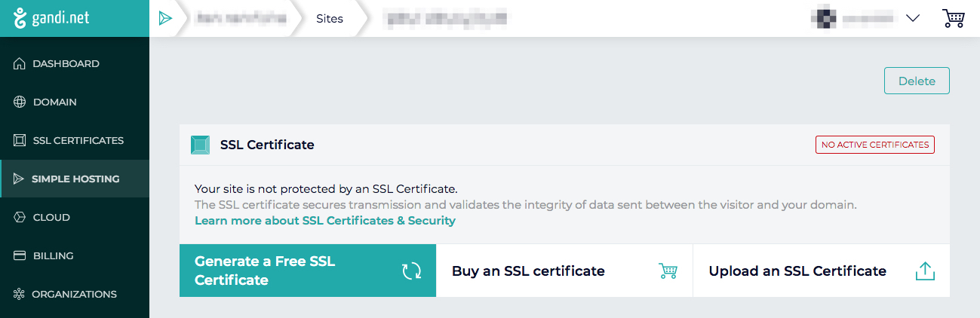This screenshot has width=980, height=318.
Task: Choose Buy an SSL certificate
Action: 564,271
